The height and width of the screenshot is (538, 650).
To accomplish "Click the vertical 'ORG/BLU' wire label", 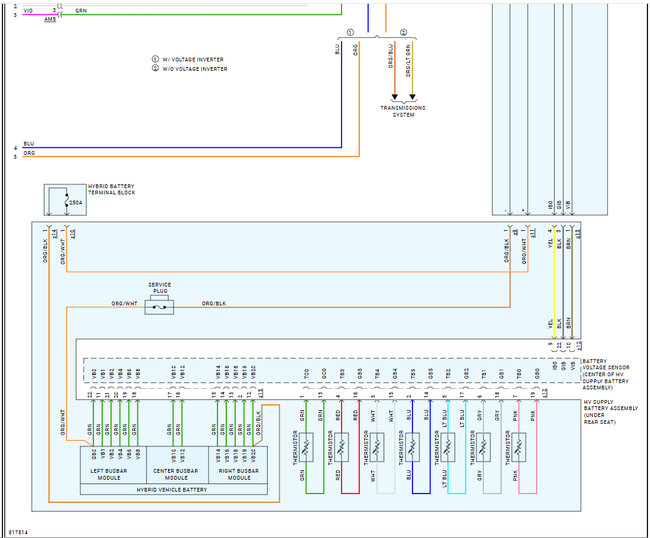I will [x=390, y=56].
